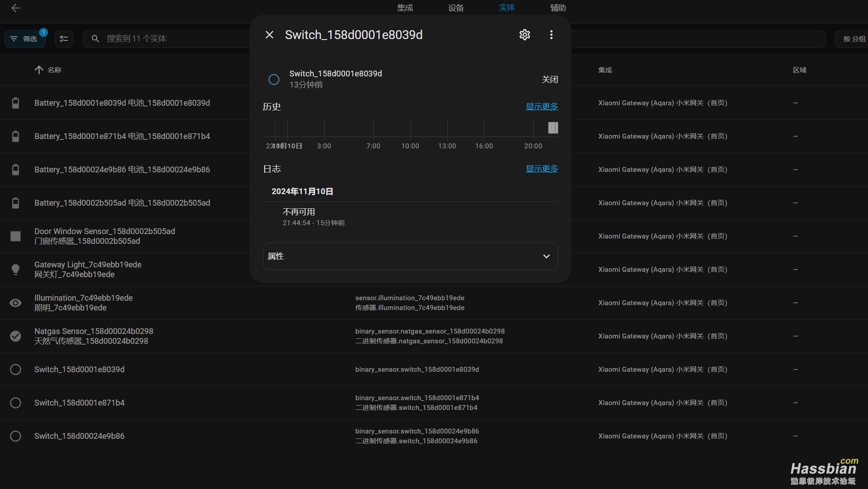This screenshot has height=489, width=868.
Task: Click the history timeline state bar
Action: (553, 128)
